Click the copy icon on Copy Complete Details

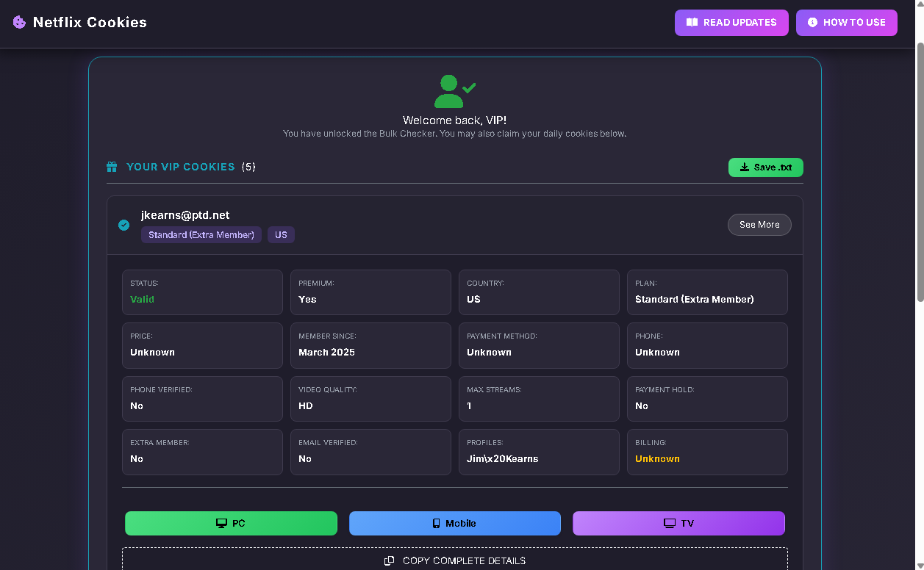pos(390,561)
